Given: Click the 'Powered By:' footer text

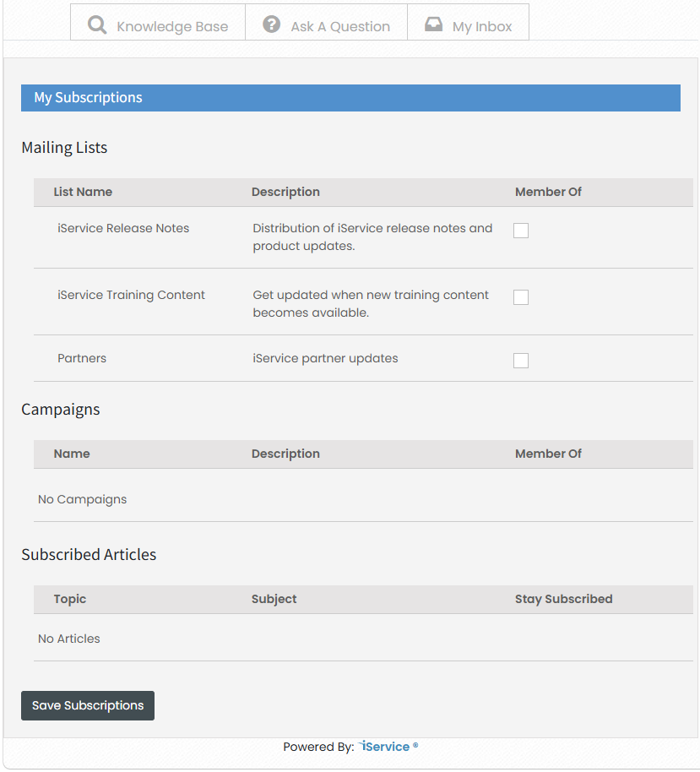Looking at the screenshot, I should coord(318,747).
